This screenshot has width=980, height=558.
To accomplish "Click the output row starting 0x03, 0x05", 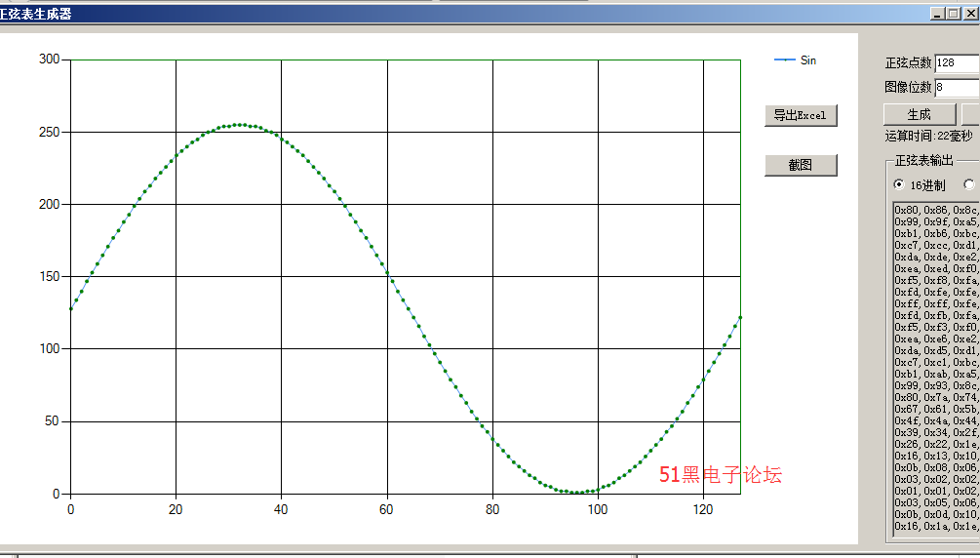I will (x=936, y=502).
